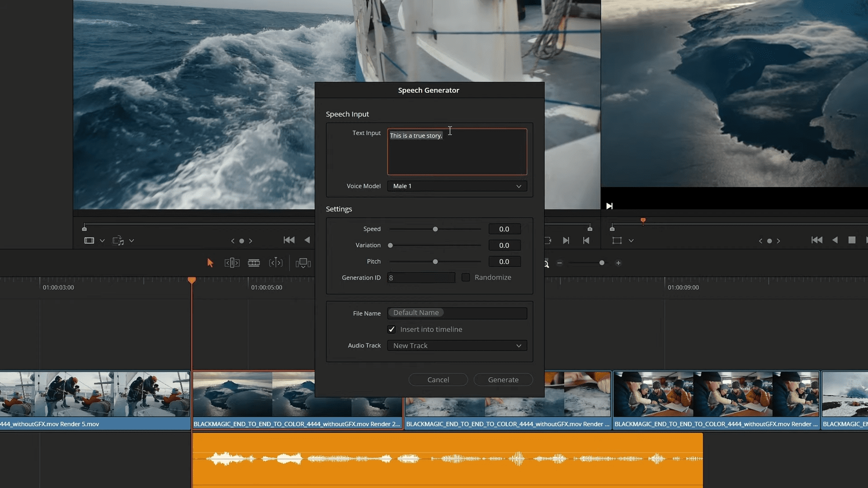Click the timeline zoom-in plus icon
Viewport: 868px width, 488px height.
(x=618, y=263)
